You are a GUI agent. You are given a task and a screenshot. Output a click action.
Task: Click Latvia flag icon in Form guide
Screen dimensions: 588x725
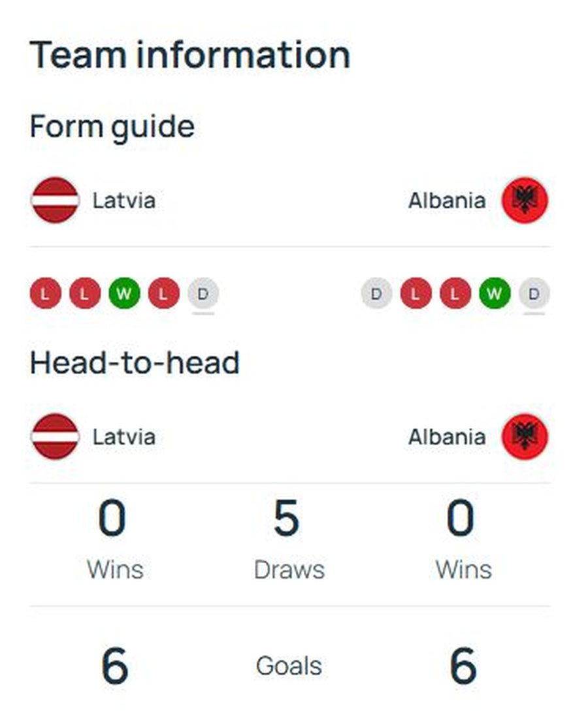[x=55, y=201]
